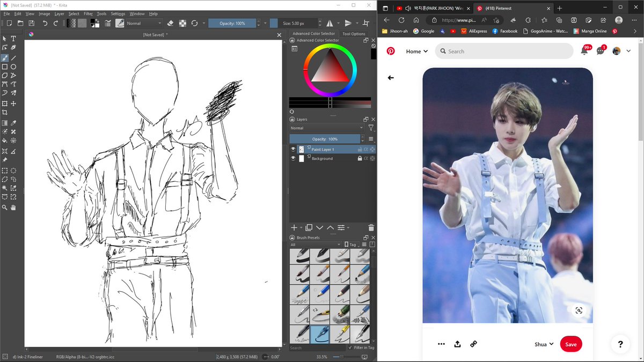Open Pinterest Home dropdown
644x362 pixels.
point(417,51)
